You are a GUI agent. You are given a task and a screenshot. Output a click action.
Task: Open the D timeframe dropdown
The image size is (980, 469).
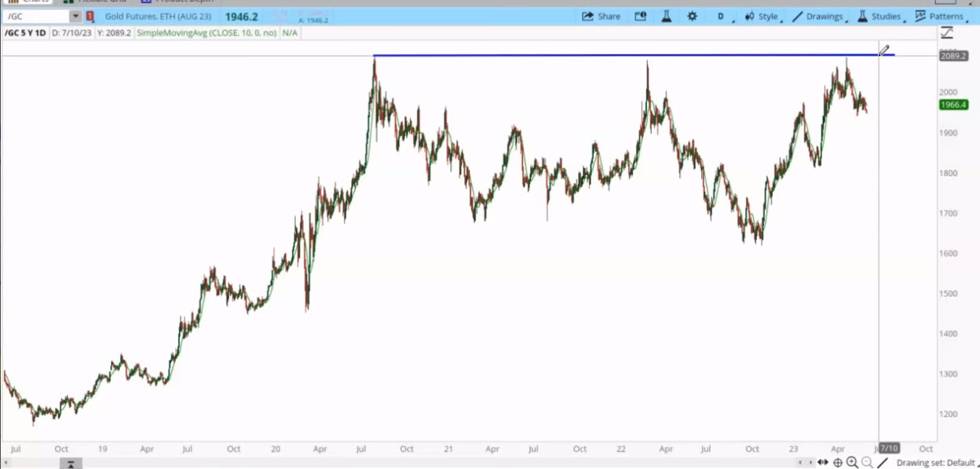click(723, 16)
